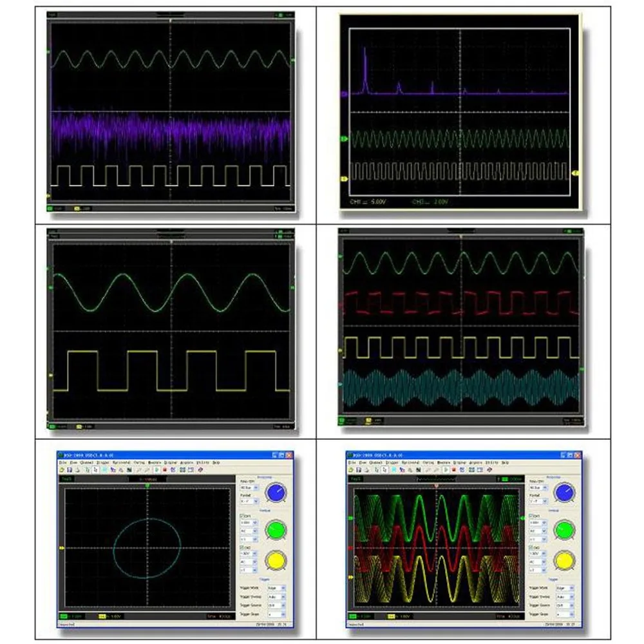The image size is (644, 644).
Task: Open Time/DIV dropdown in the three-waveform window
Action: (x=538, y=488)
